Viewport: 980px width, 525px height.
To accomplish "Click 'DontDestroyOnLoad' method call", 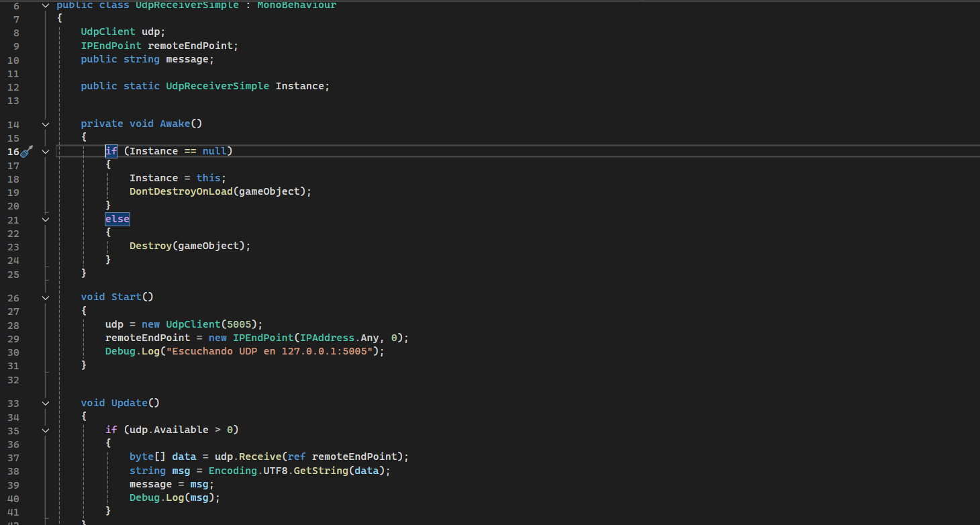I will point(181,191).
